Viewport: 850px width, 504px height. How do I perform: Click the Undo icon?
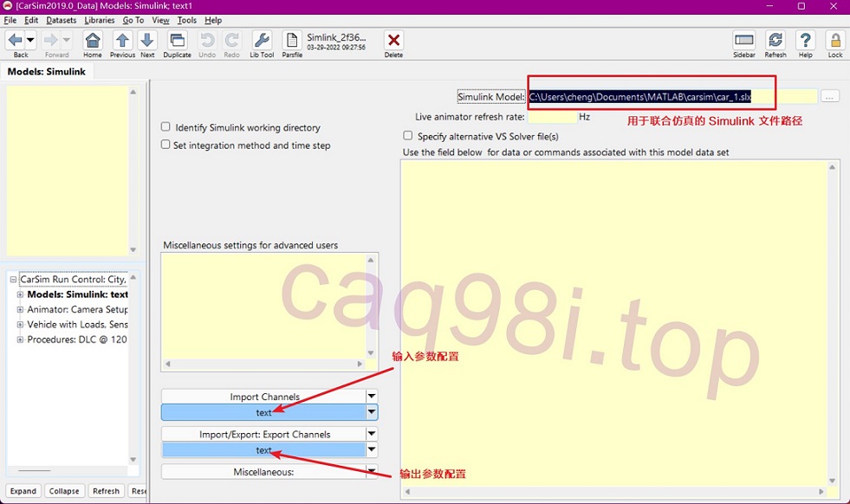point(207,40)
